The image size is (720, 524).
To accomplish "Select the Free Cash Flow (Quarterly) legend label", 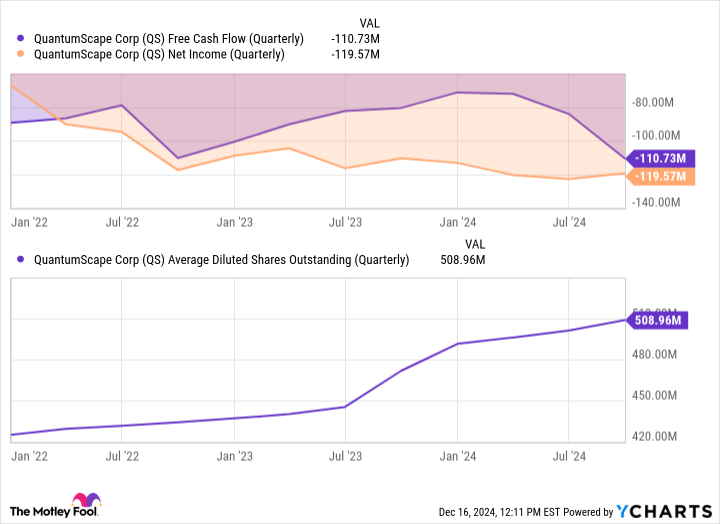I will click(169, 39).
